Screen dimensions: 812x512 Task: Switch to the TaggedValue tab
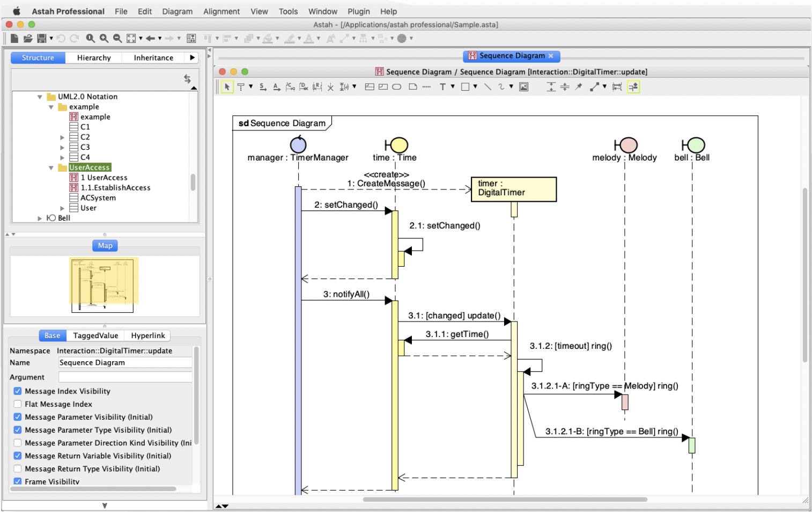click(95, 335)
